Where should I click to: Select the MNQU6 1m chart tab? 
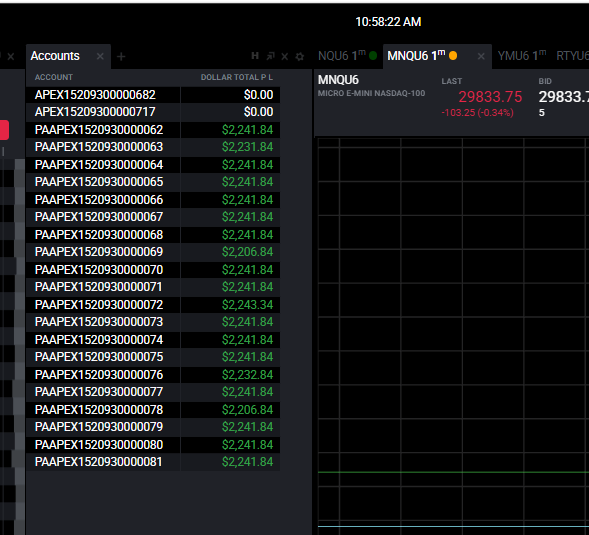tap(416, 56)
